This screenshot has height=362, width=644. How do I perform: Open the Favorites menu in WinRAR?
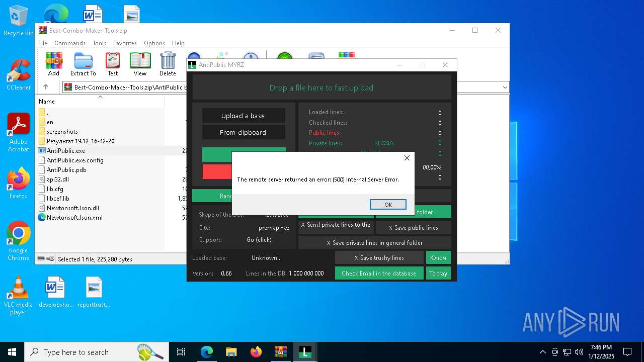pos(125,43)
